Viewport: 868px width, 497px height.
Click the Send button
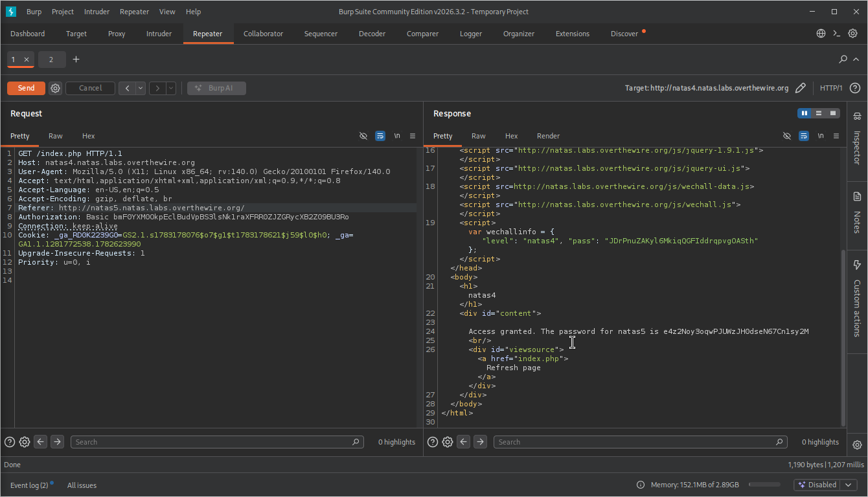click(x=26, y=88)
